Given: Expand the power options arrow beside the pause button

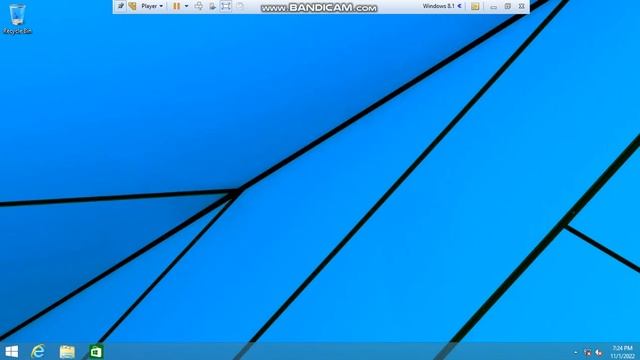Looking at the screenshot, I should pyautogui.click(x=187, y=6).
